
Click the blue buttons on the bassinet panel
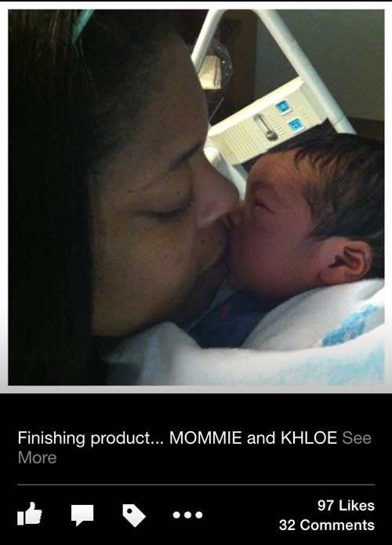pos(289,115)
